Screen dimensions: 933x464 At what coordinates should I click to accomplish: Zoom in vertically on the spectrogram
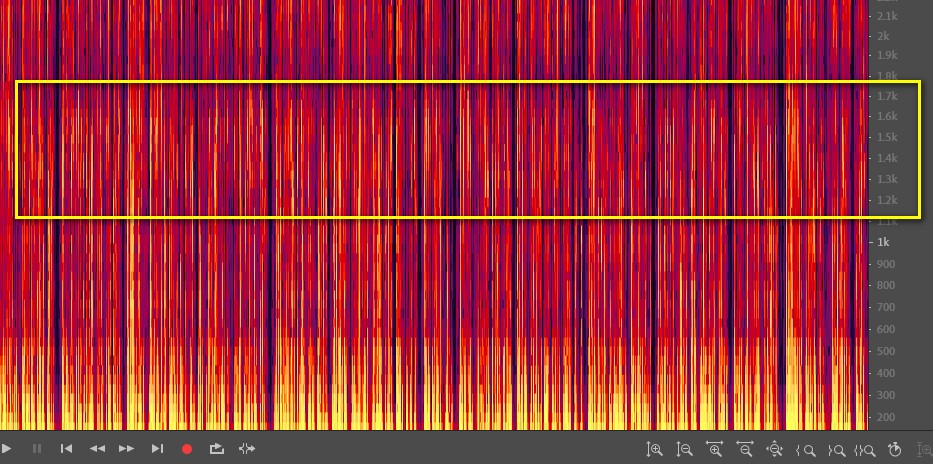[x=655, y=450]
